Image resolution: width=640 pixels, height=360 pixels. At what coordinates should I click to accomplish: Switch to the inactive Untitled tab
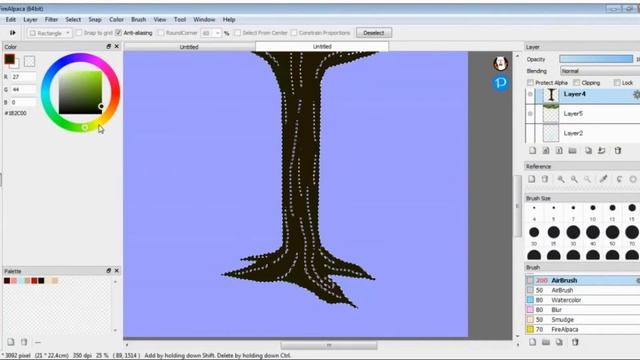tap(189, 47)
